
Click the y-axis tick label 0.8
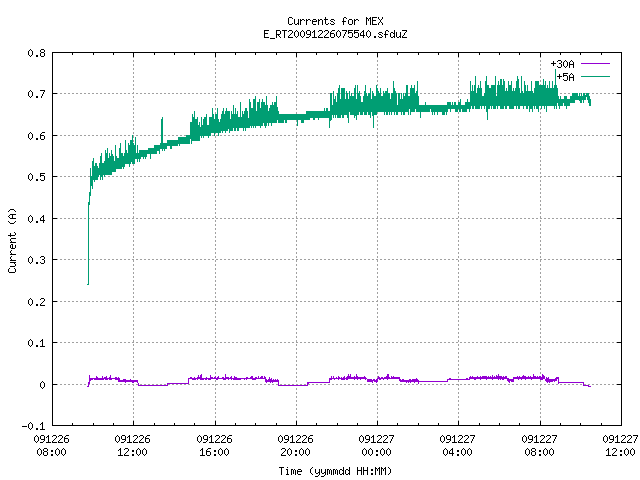pyautogui.click(x=36, y=53)
